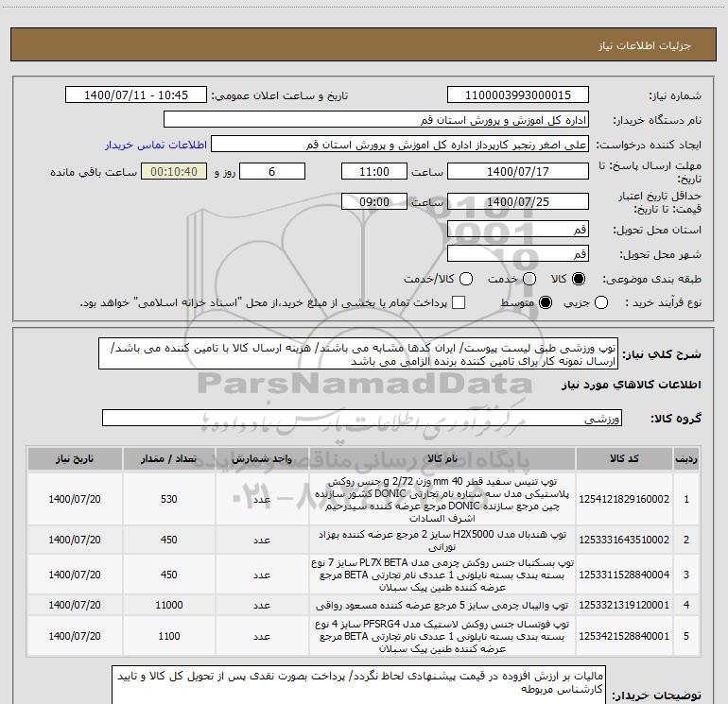Image resolution: width=728 pixels, height=704 pixels.
Task: Select item code 1253421528840001
Action: point(624,636)
